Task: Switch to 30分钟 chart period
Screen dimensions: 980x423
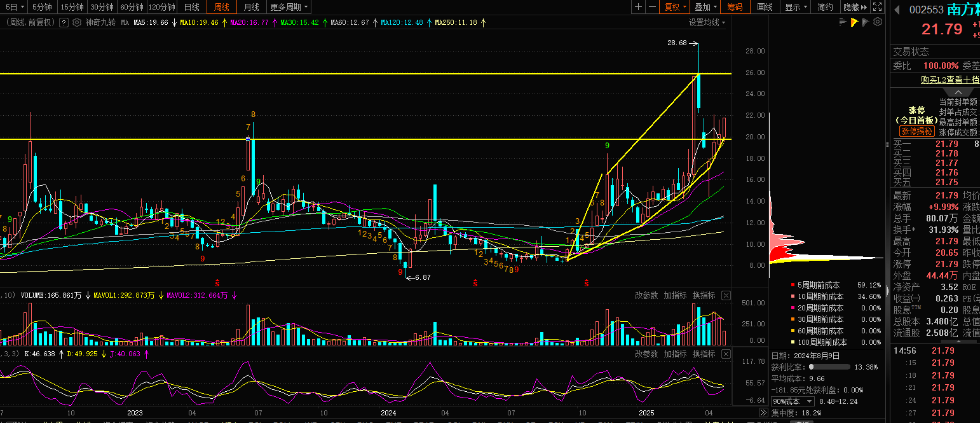Action: pyautogui.click(x=102, y=7)
